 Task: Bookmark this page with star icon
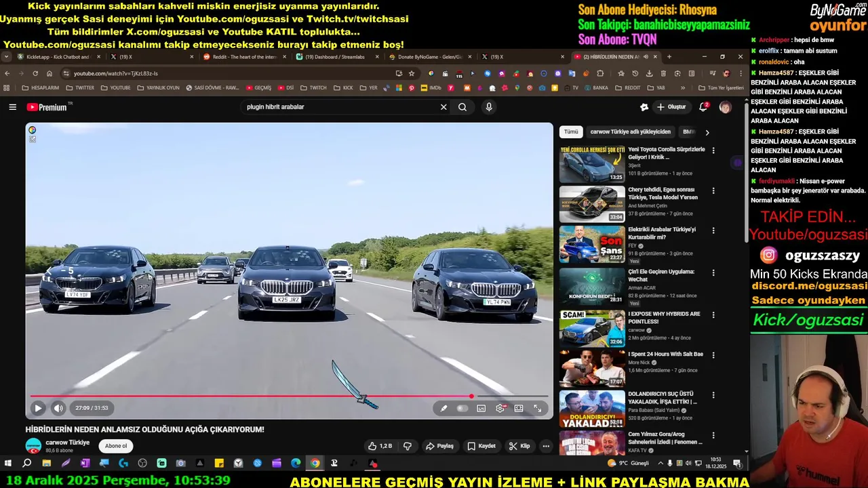pyautogui.click(x=411, y=73)
